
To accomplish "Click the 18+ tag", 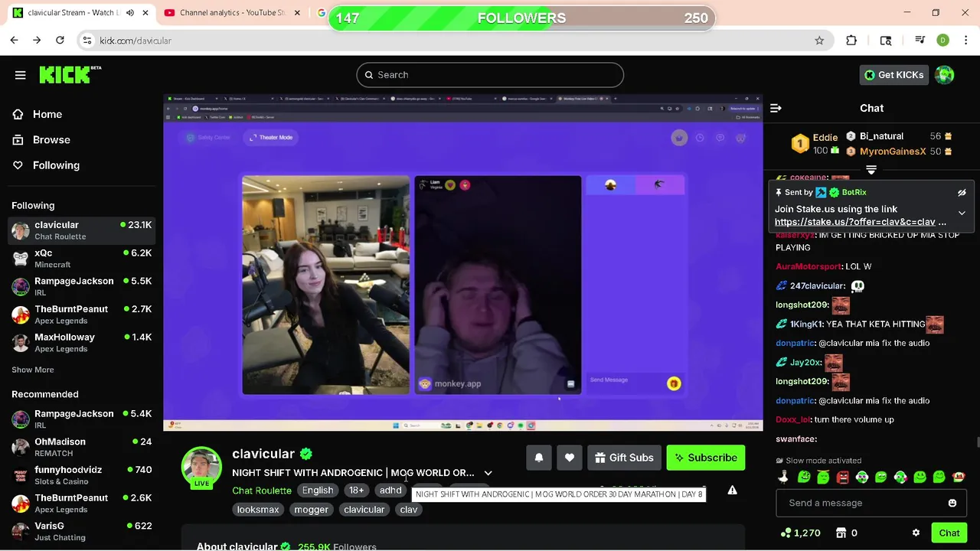I will click(357, 491).
